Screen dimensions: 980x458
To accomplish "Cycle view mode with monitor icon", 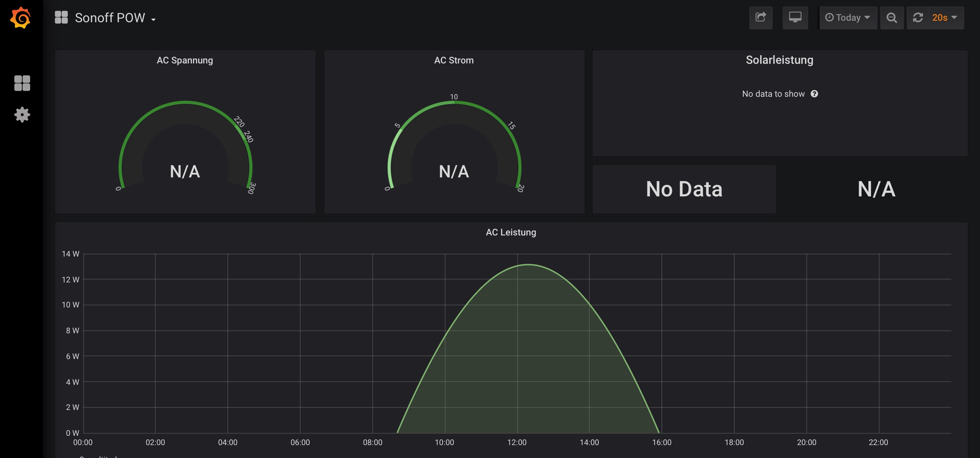I will [795, 18].
